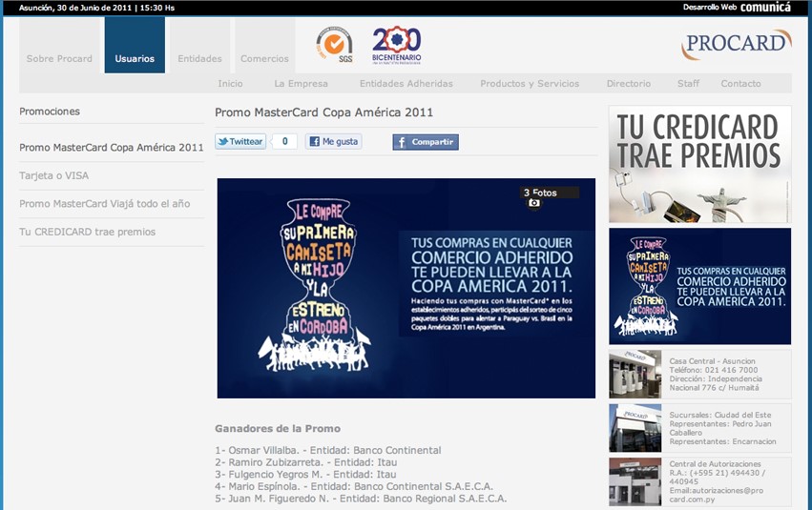Click the Casa Central office thumbnail
The image size is (812, 510).
point(635,374)
